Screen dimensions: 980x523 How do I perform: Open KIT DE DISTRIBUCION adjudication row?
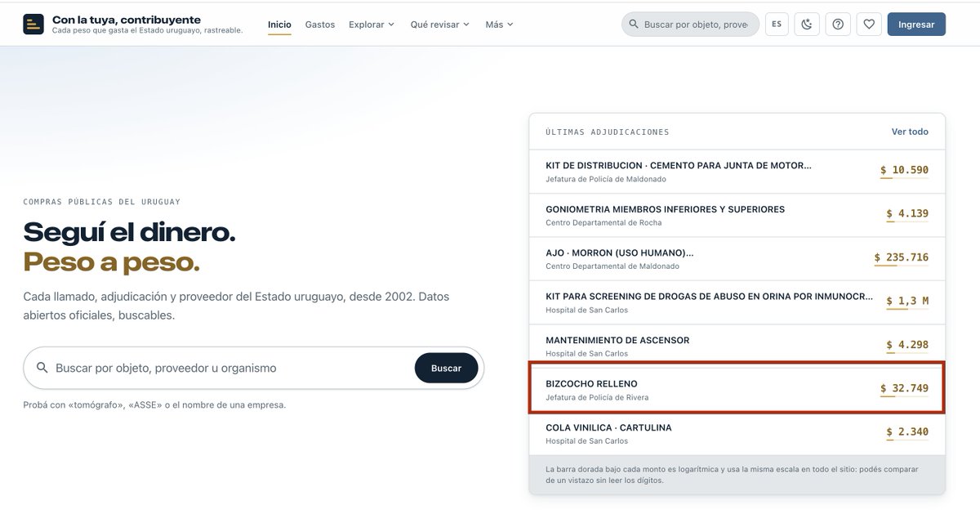coord(737,172)
